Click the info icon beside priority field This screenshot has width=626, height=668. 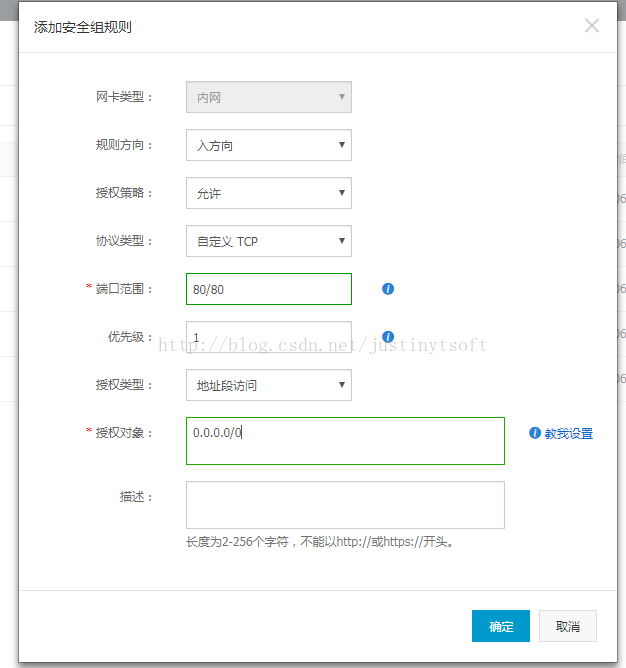(x=388, y=337)
